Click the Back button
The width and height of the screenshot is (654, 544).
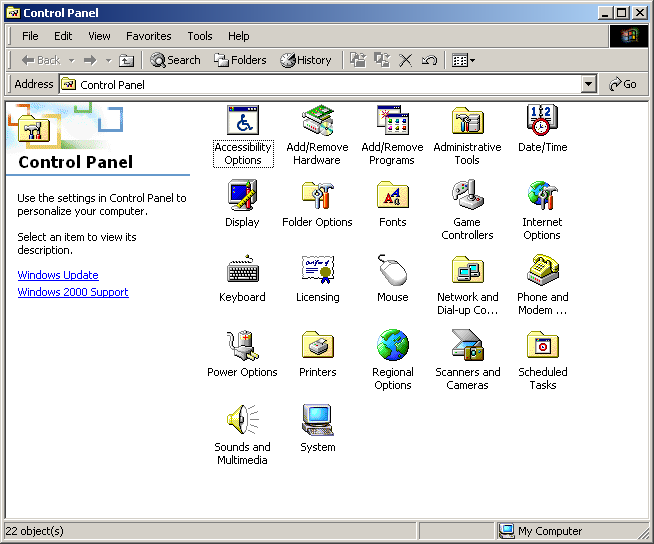(41, 60)
